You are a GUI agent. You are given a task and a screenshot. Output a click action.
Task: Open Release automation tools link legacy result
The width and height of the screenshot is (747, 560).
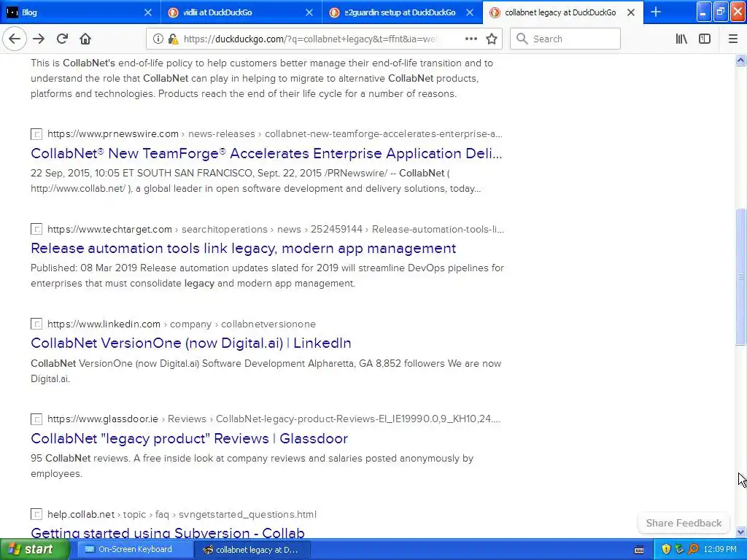click(244, 248)
